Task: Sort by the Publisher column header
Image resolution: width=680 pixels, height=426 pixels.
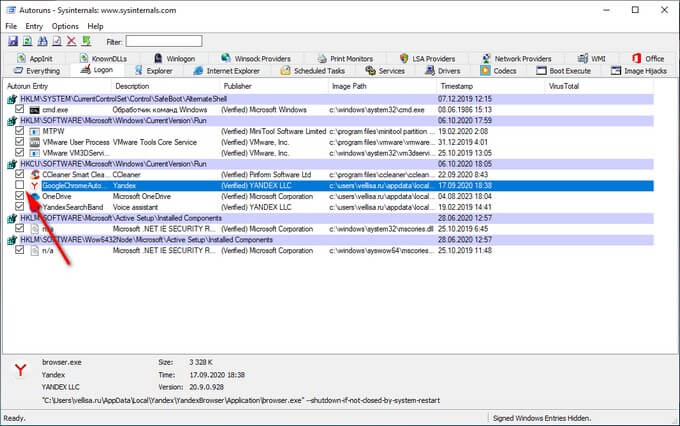Action: point(274,86)
